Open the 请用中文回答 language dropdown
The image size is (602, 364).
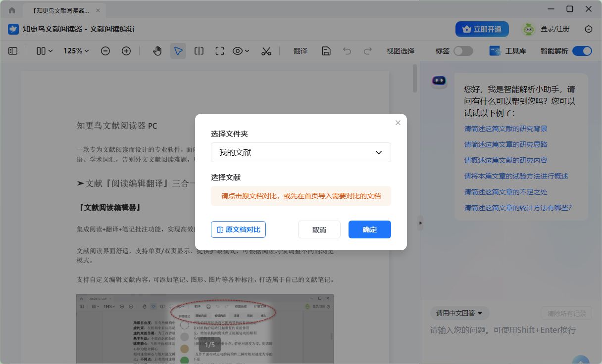460,313
